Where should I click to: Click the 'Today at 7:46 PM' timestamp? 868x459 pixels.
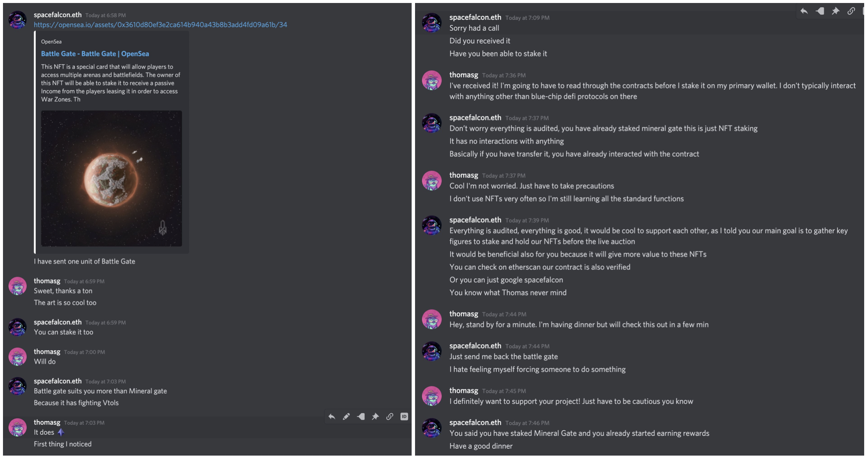tap(527, 423)
